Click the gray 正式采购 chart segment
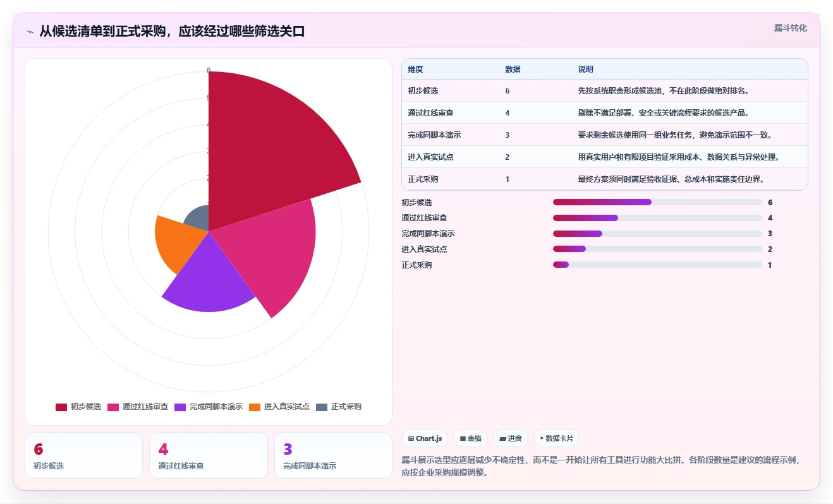This screenshot has width=833, height=504. (199, 218)
